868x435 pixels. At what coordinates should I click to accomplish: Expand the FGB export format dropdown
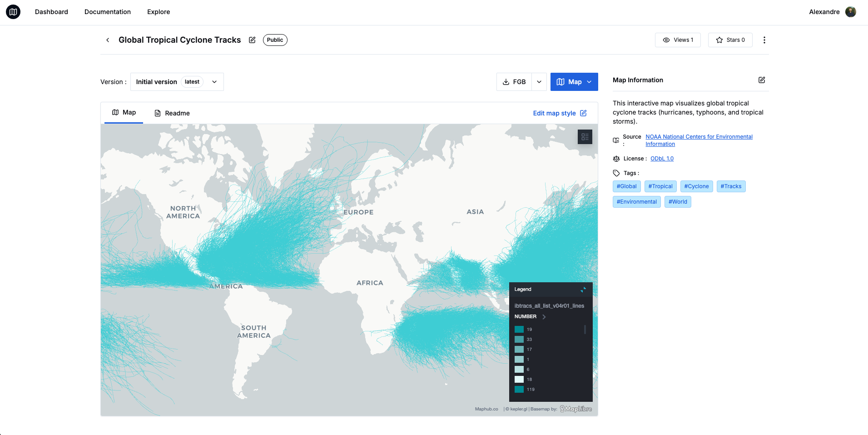coord(539,82)
